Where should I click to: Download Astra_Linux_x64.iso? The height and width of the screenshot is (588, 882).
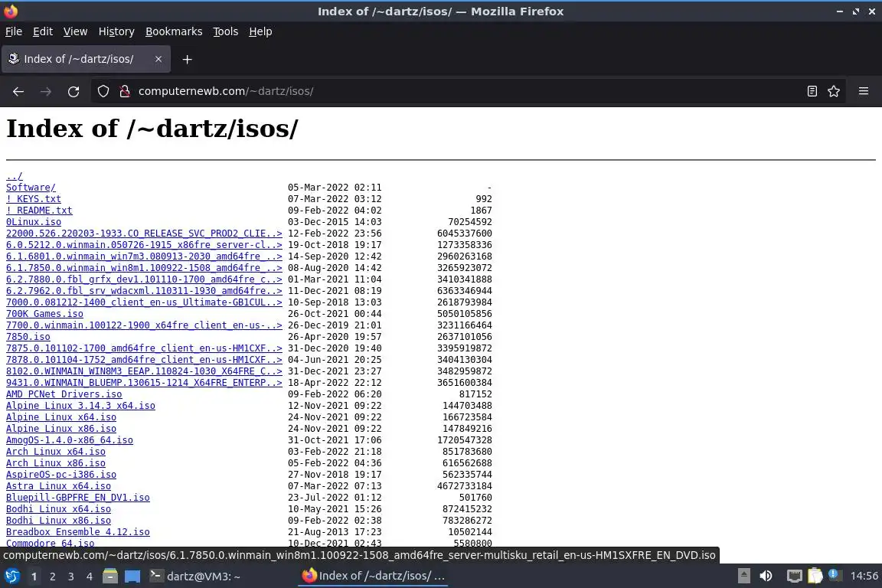click(58, 486)
